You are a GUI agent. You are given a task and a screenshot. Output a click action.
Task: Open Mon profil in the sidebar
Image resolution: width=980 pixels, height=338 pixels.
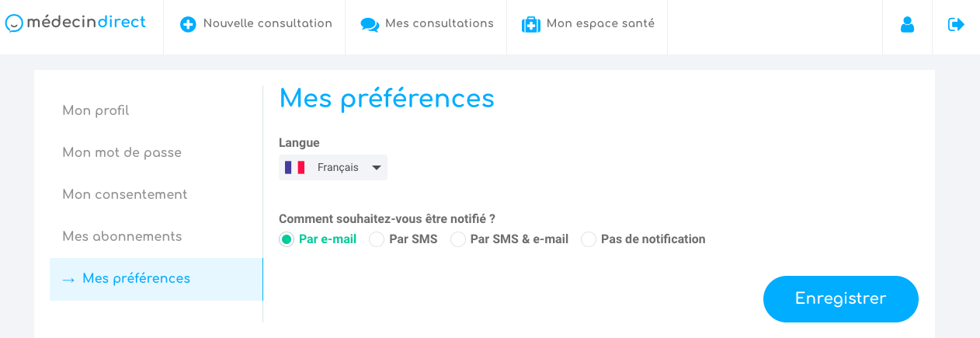pyautogui.click(x=96, y=110)
